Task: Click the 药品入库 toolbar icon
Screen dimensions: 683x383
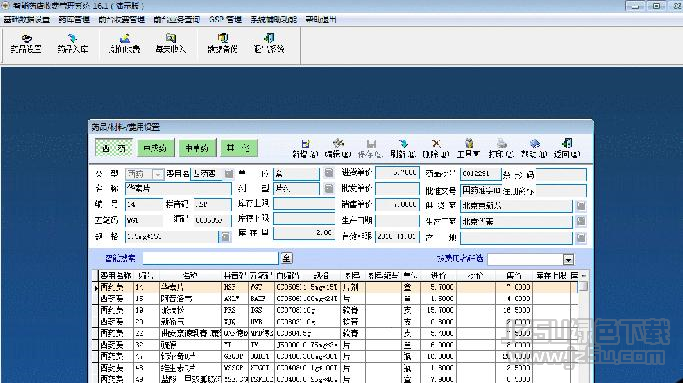Action: [73, 44]
